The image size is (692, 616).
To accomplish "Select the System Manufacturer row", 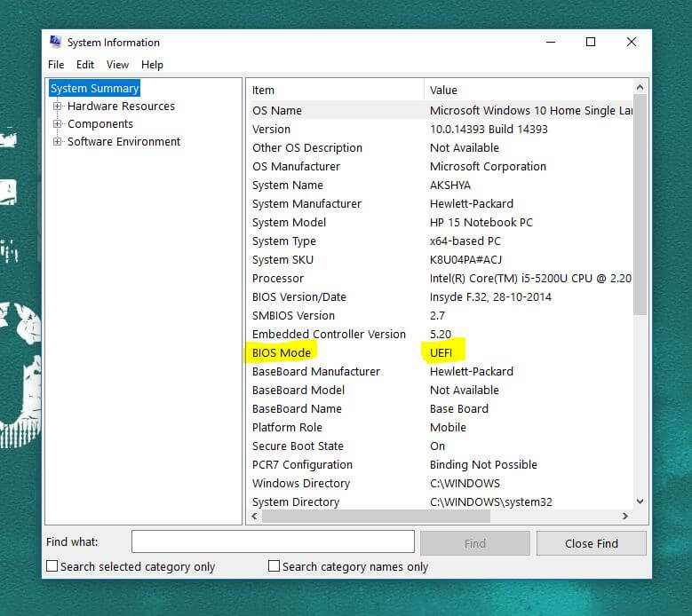I will tap(440, 204).
